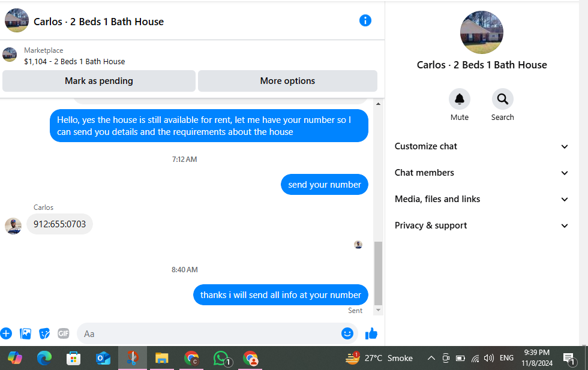Send a thumbs up like

371,333
